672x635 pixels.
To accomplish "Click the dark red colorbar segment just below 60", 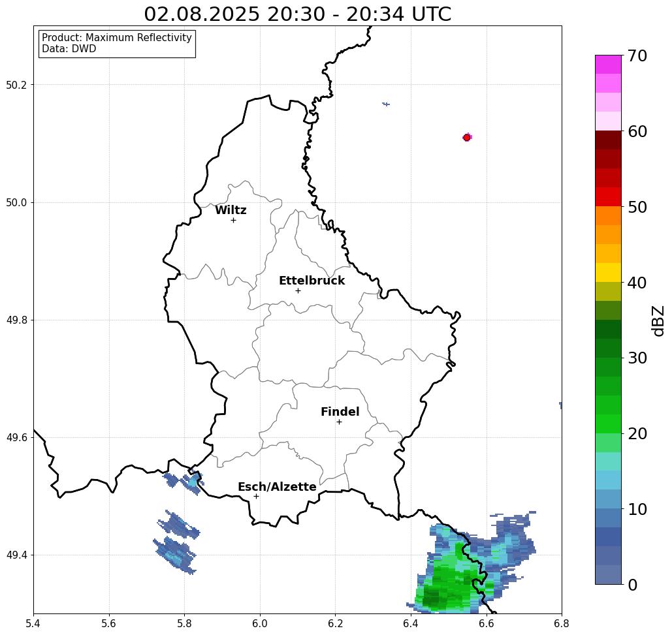I will [608, 140].
